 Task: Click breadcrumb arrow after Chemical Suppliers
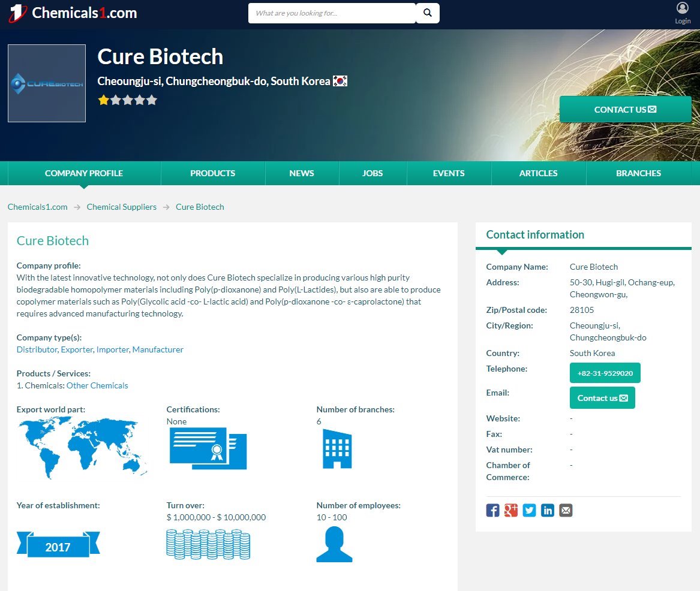coord(167,207)
